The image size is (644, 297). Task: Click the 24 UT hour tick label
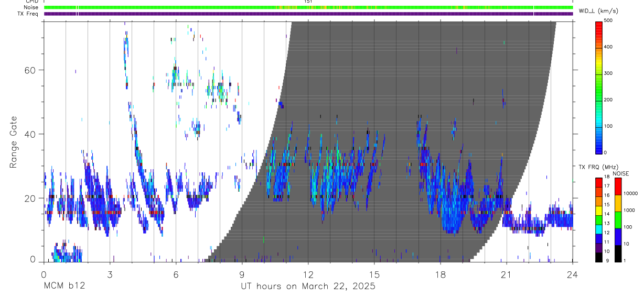[573, 274]
